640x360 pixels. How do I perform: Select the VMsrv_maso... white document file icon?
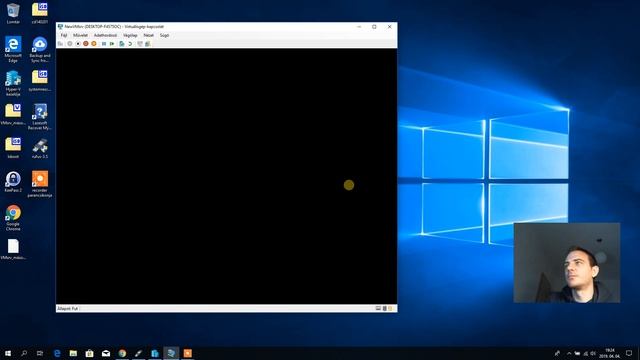point(13,249)
